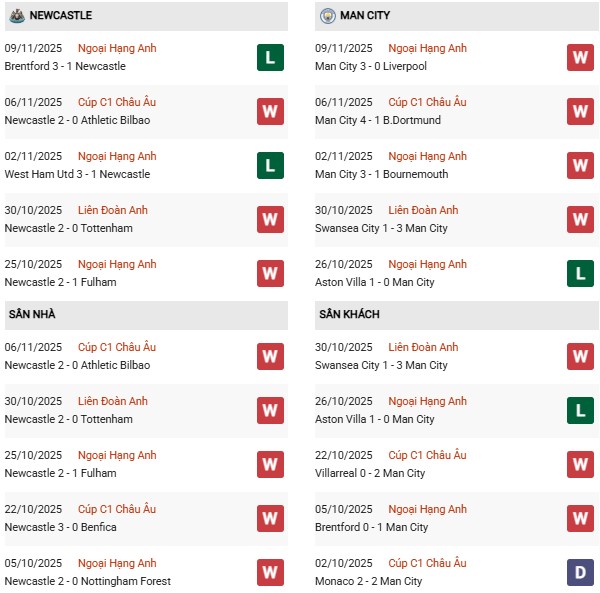Open Ngoại Hạng Anh link for Brentford match
This screenshot has width=600, height=593.
(x=118, y=48)
